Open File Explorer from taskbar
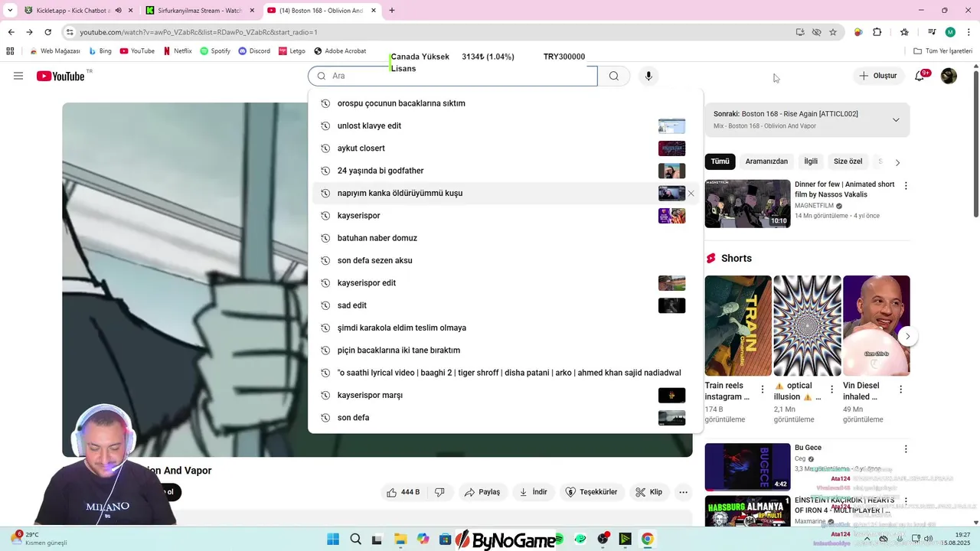 pyautogui.click(x=400, y=540)
